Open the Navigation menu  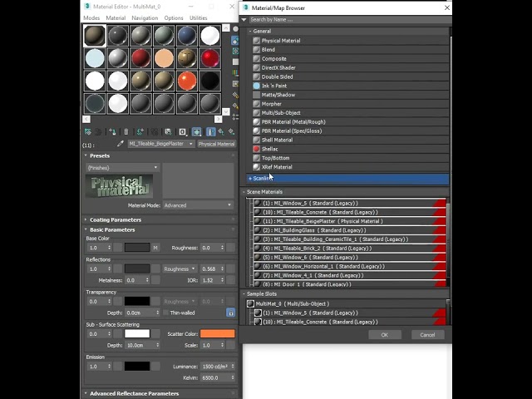(x=145, y=18)
